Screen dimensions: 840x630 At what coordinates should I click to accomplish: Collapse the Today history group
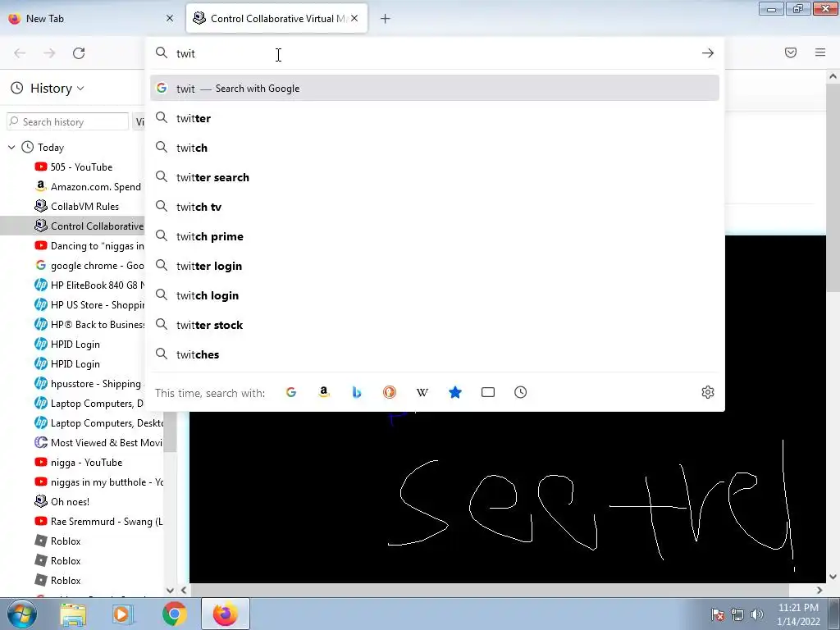pyautogui.click(x=11, y=148)
